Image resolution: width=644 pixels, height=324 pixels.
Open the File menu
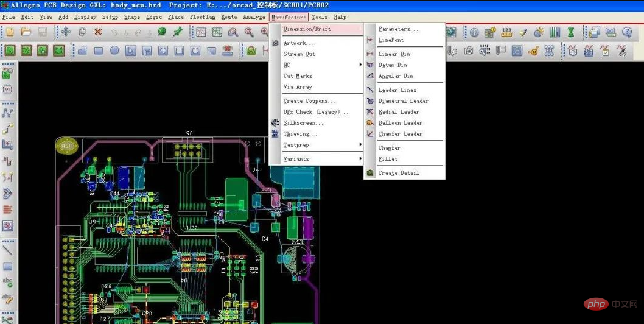[x=8, y=17]
